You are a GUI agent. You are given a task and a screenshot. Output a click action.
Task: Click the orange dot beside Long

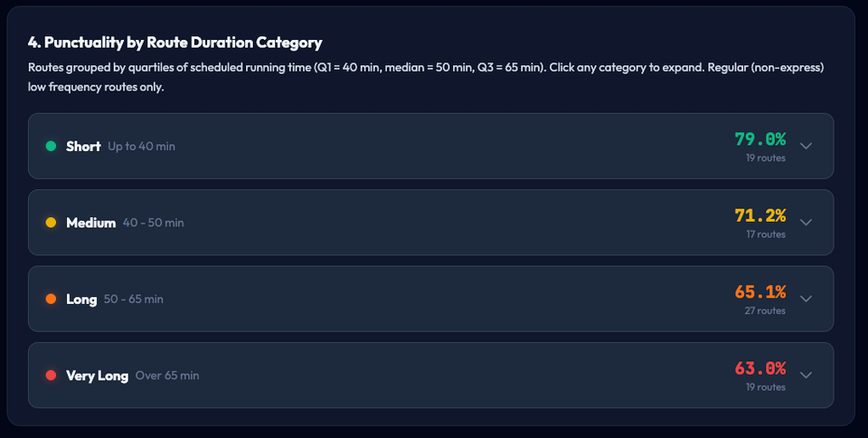(51, 299)
